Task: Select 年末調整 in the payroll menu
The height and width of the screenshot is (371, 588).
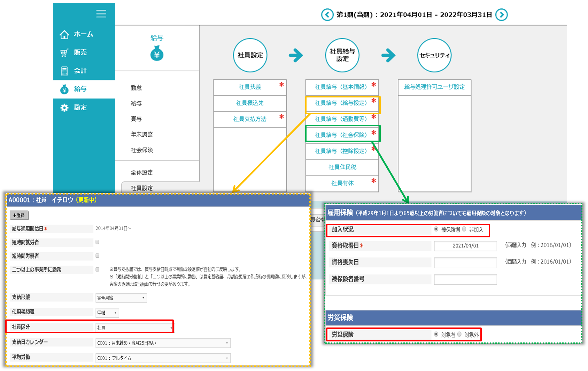Action: pyautogui.click(x=141, y=134)
